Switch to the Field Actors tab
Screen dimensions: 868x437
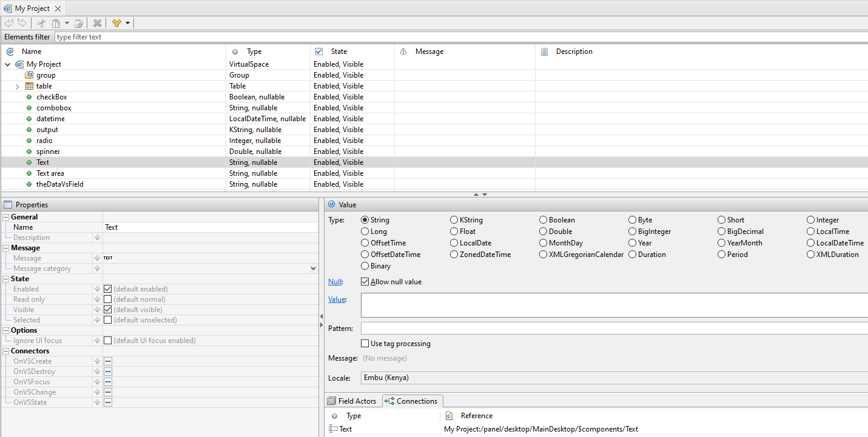point(352,401)
